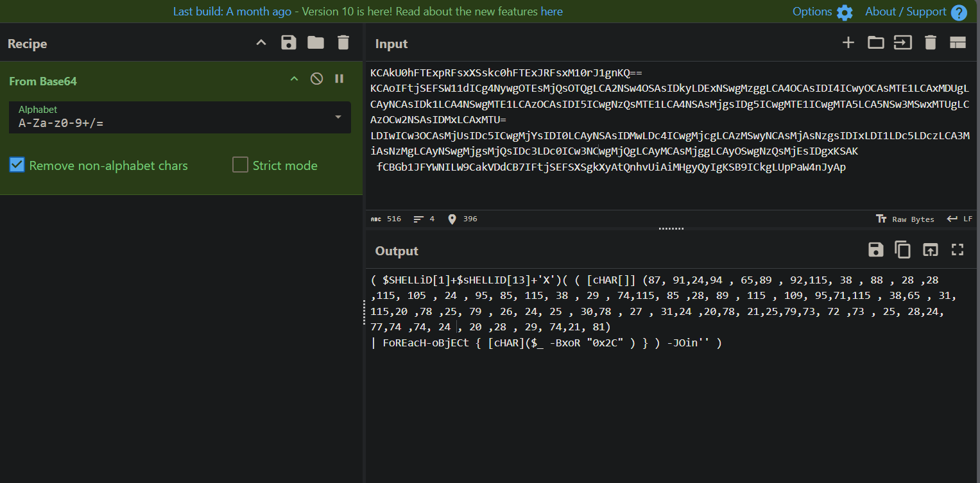Click the Input pane title
This screenshot has width=980, height=483.
pyautogui.click(x=391, y=44)
